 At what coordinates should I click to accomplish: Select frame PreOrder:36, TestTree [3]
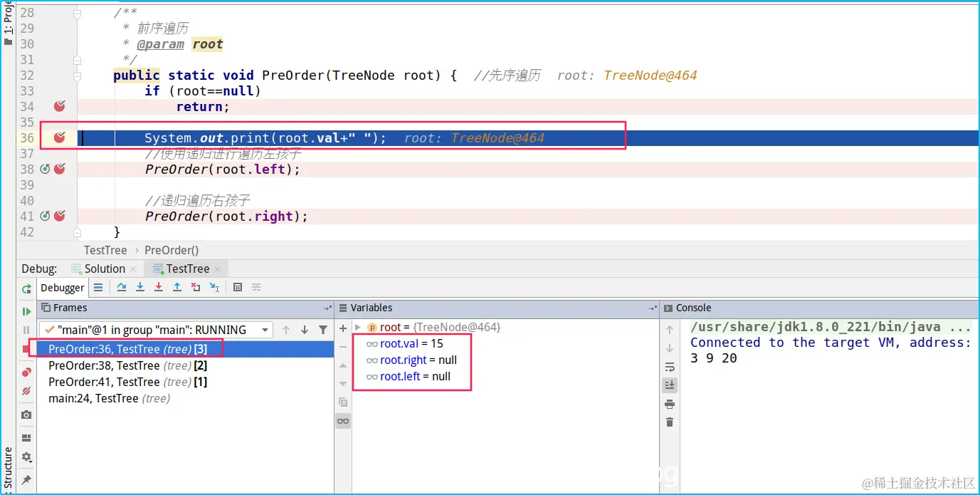(x=186, y=349)
